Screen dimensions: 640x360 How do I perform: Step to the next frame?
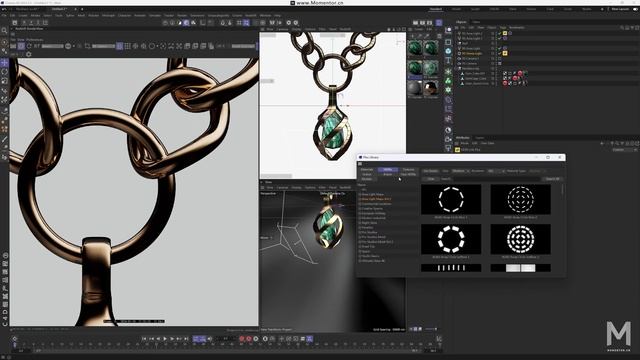point(172,339)
